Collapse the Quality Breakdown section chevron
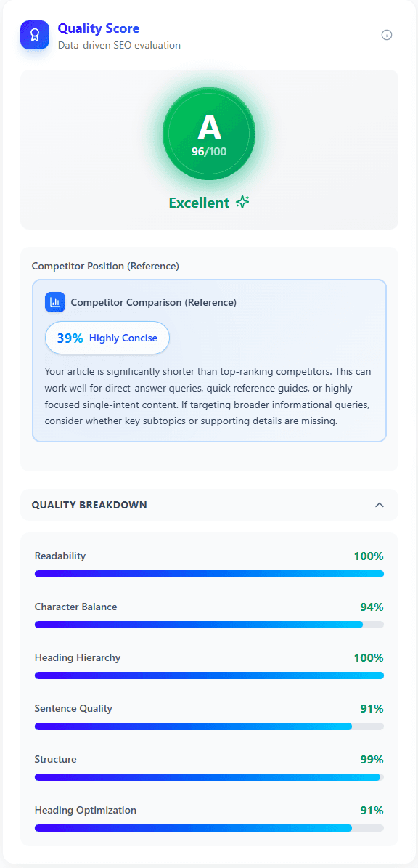The height and width of the screenshot is (868, 418). (380, 504)
